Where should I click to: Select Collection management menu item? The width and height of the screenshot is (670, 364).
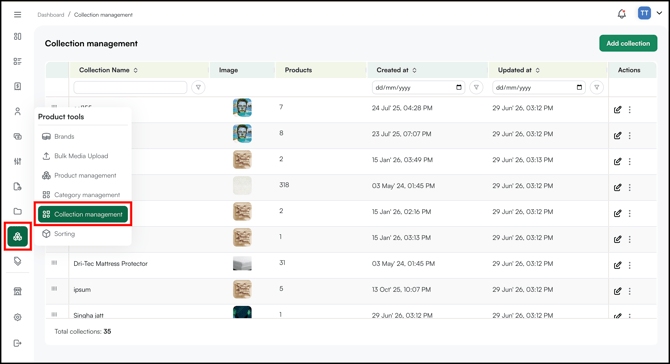point(83,214)
